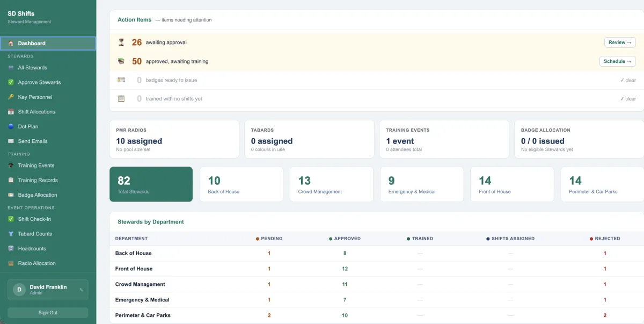644x324 pixels.
Task: Open Headcounts page
Action: [x=48, y=249]
